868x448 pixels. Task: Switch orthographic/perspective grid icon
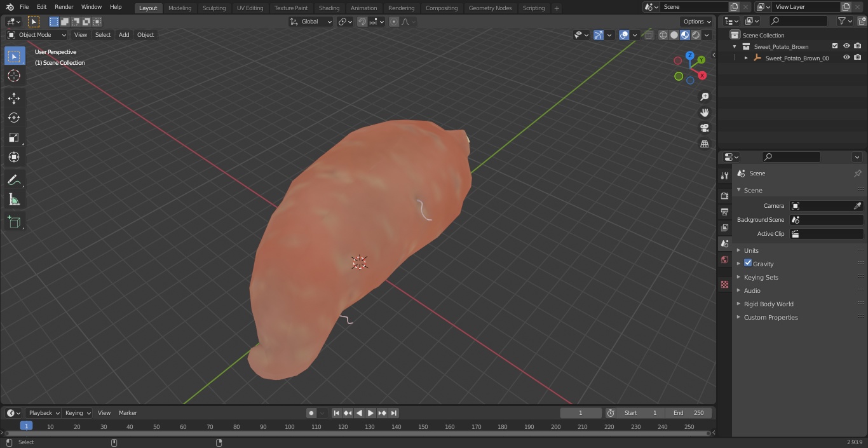[704, 144]
